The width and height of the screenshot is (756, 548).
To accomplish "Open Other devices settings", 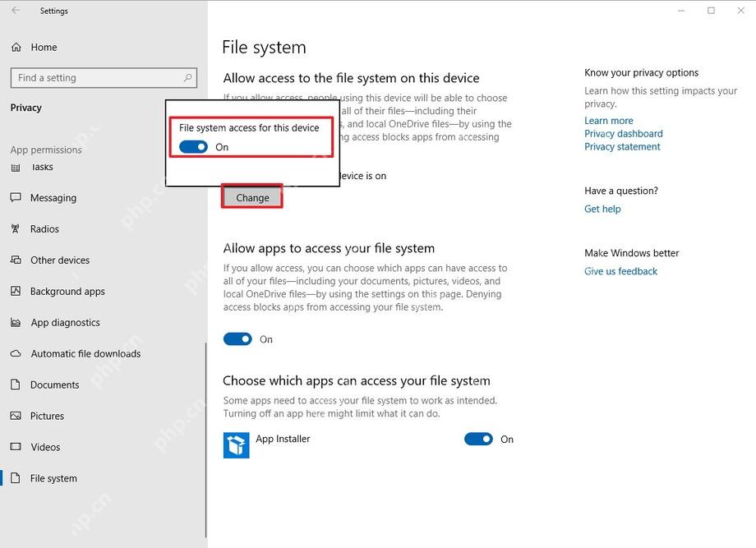I will point(60,260).
